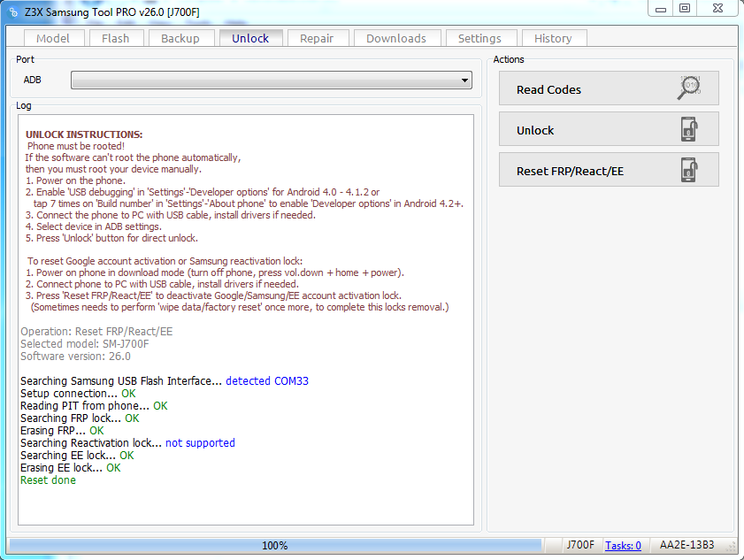
Task: Click the AA2E-13B3 status bar code
Action: [x=686, y=545]
